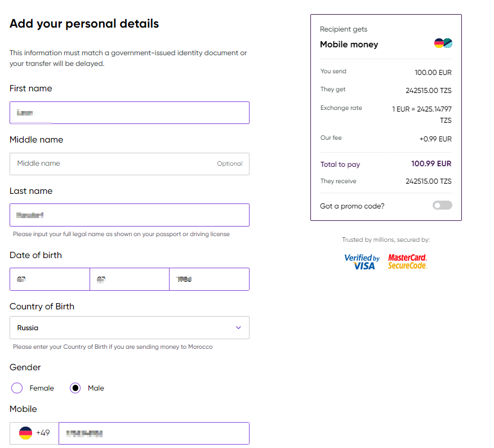Click the Verified by Visa logo
Viewport: 494px width, 448px height.
click(362, 261)
